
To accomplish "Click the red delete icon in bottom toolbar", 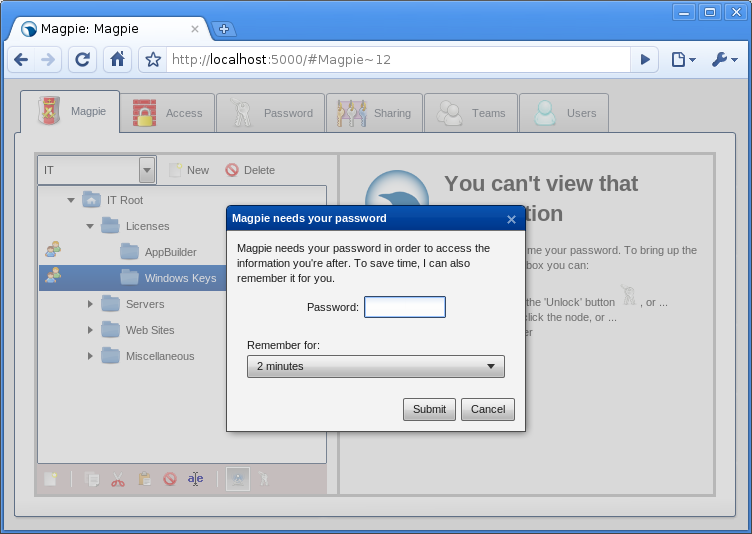I will coord(170,479).
